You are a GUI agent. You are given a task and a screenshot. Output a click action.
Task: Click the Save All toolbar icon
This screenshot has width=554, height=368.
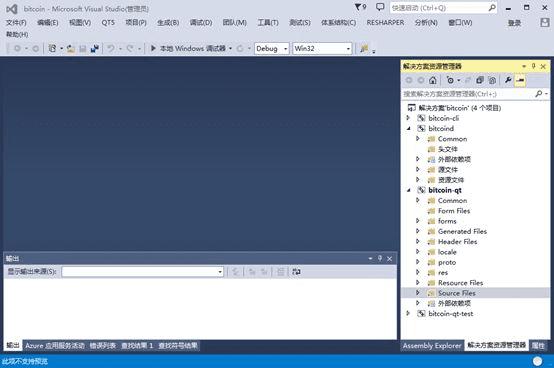click(94, 48)
